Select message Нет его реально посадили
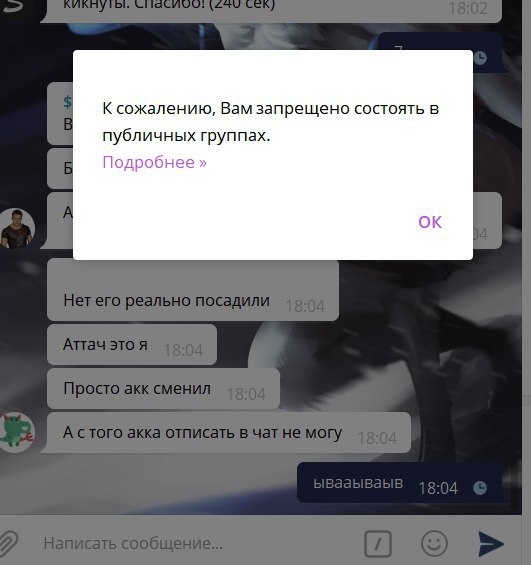This screenshot has height=565, width=531. (x=193, y=290)
